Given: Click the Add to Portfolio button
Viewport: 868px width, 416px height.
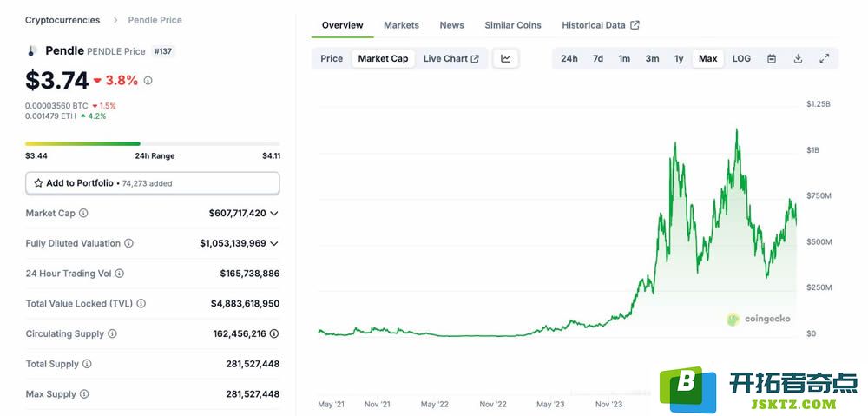Looking at the screenshot, I should 153,183.
